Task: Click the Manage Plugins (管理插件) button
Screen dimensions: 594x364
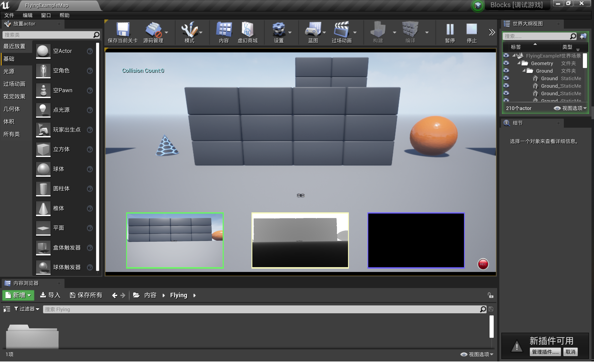Action: 545,352
